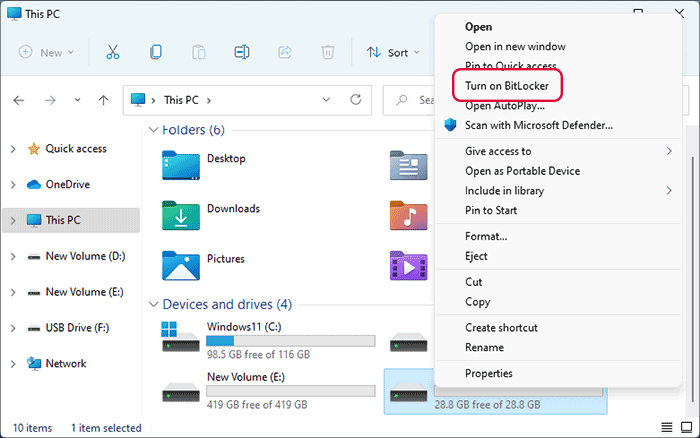This screenshot has height=438, width=700.
Task: Select the Documents folder icon
Action: pos(408,165)
